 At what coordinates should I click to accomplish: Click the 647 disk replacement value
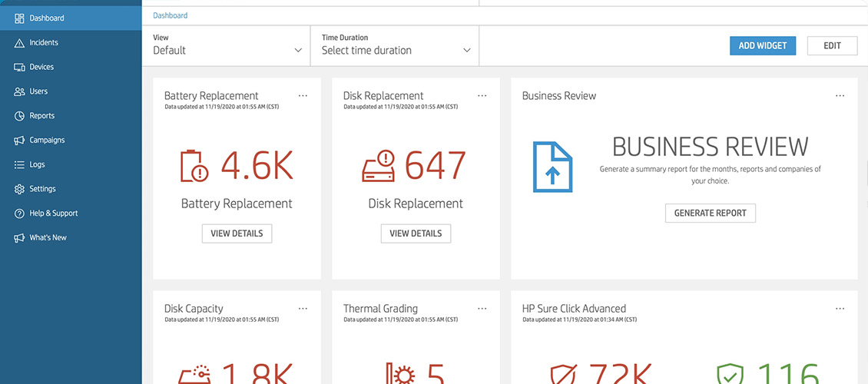(x=436, y=165)
